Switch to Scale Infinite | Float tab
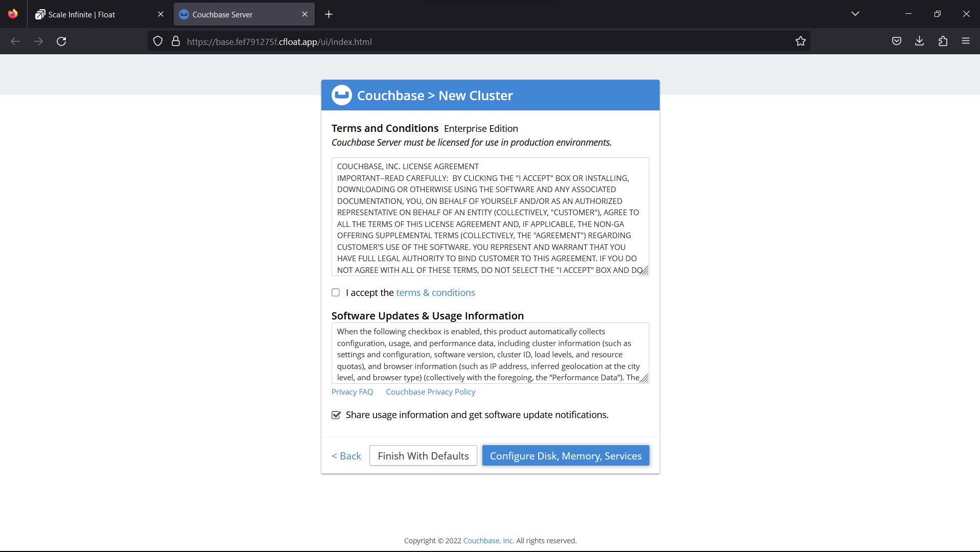This screenshot has width=980, height=552. pyautogui.click(x=100, y=14)
